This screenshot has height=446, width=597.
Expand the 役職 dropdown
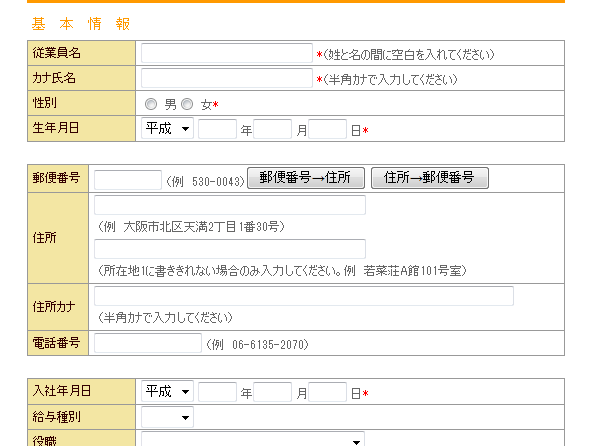[x=253, y=440]
